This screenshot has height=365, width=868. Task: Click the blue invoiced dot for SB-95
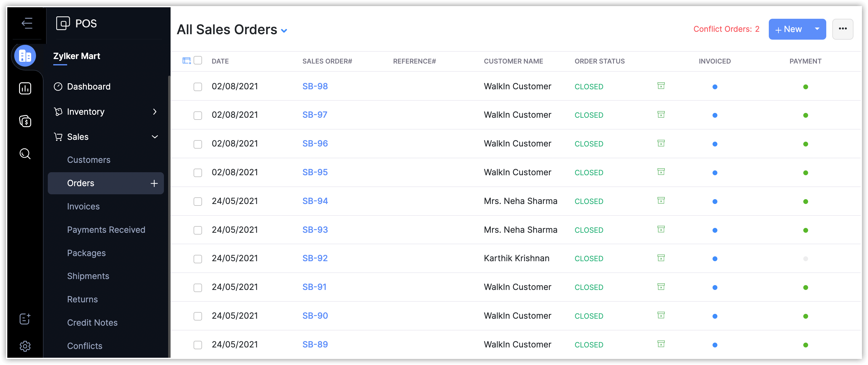[x=715, y=173]
